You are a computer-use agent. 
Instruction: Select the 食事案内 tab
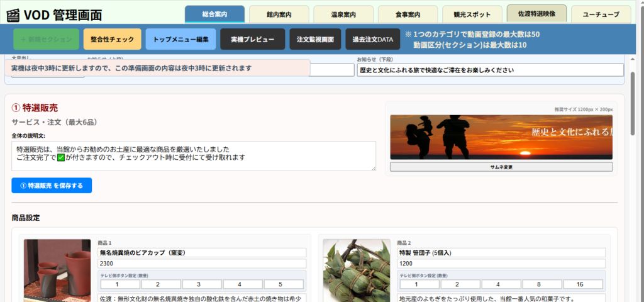click(408, 14)
